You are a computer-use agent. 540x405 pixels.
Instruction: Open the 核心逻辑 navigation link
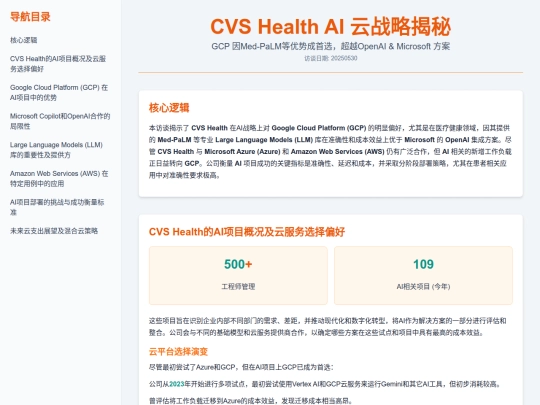pyautogui.click(x=23, y=40)
